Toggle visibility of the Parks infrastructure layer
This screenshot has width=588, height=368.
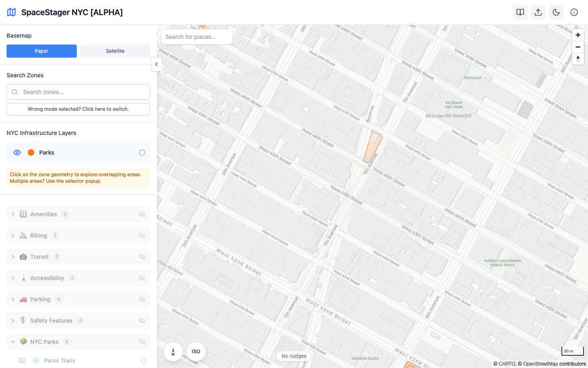tap(17, 152)
